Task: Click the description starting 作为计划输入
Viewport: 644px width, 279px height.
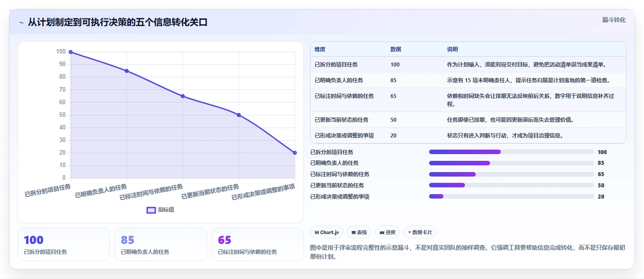Action: [527, 64]
